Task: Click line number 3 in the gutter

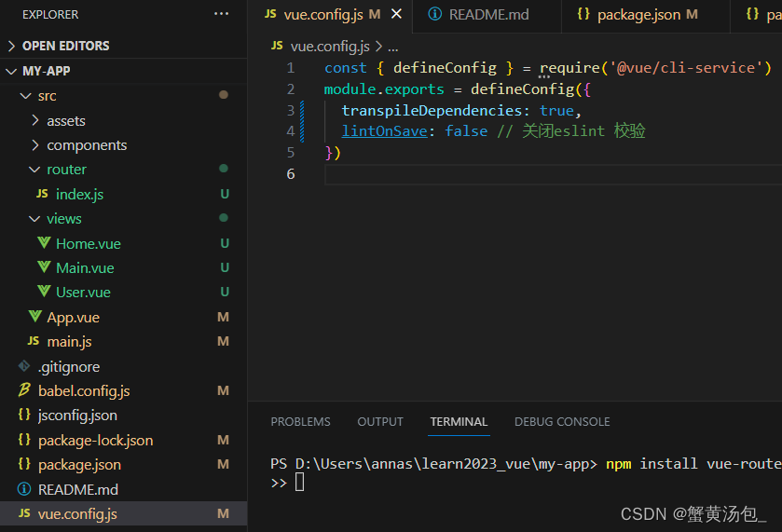Action: [x=291, y=110]
